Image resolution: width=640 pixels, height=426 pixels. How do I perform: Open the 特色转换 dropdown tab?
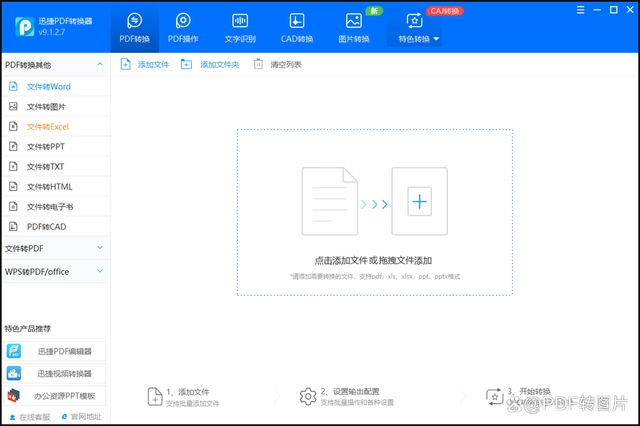pyautogui.click(x=414, y=28)
